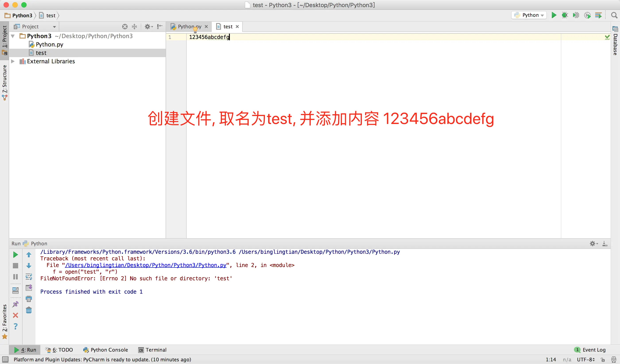The height and width of the screenshot is (364, 620).
Task: Click Scroll from Source target icon
Action: tap(125, 27)
